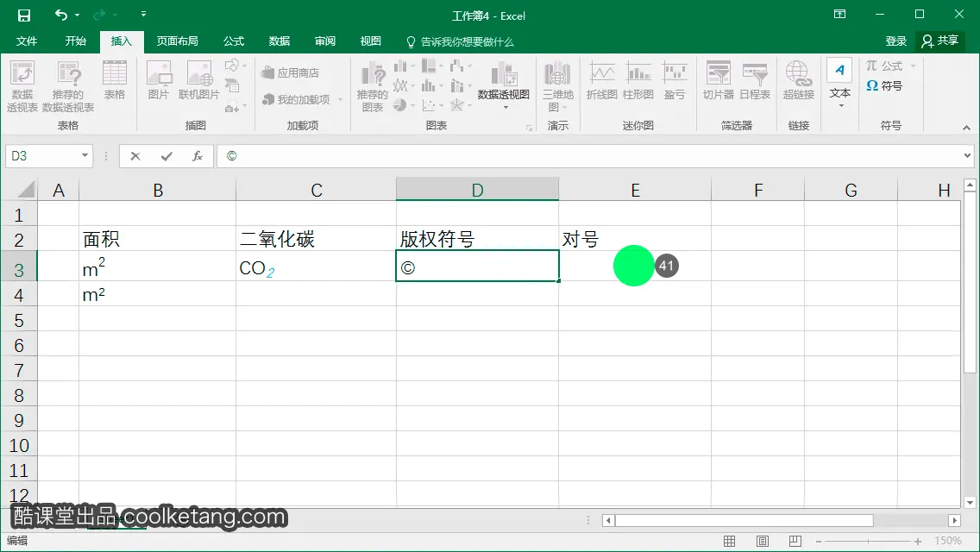
Task: Click the CO2 cell in column C
Action: (316, 267)
